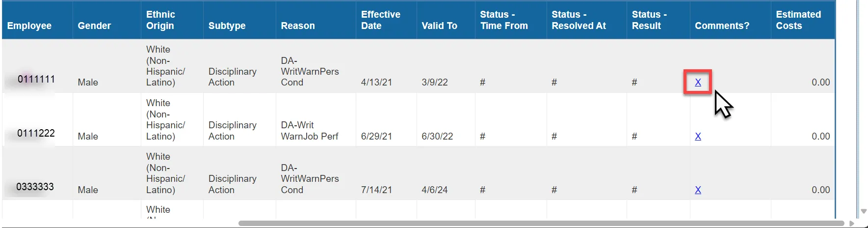868x228 pixels.
Task: Click the Estimated Costs column header
Action: (798, 20)
